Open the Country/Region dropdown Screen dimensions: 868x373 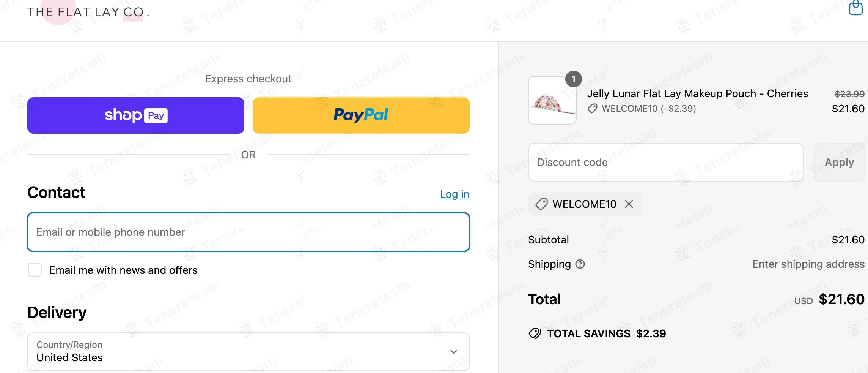tap(248, 352)
